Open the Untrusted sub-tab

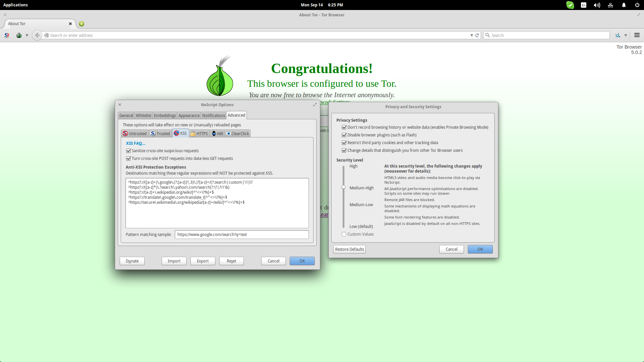pos(135,133)
